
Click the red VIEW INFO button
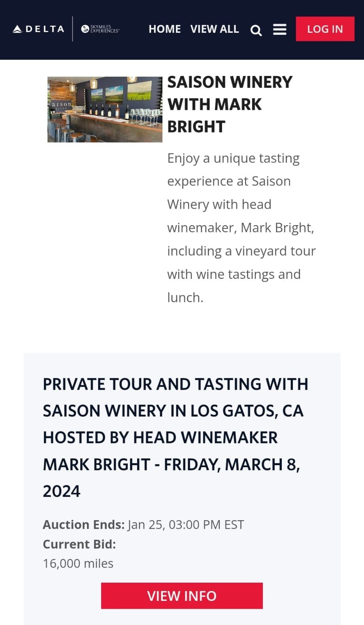coord(182,595)
